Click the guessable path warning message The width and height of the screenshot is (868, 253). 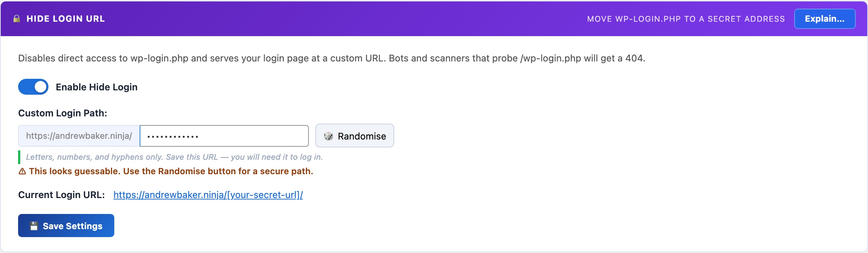pos(171,171)
